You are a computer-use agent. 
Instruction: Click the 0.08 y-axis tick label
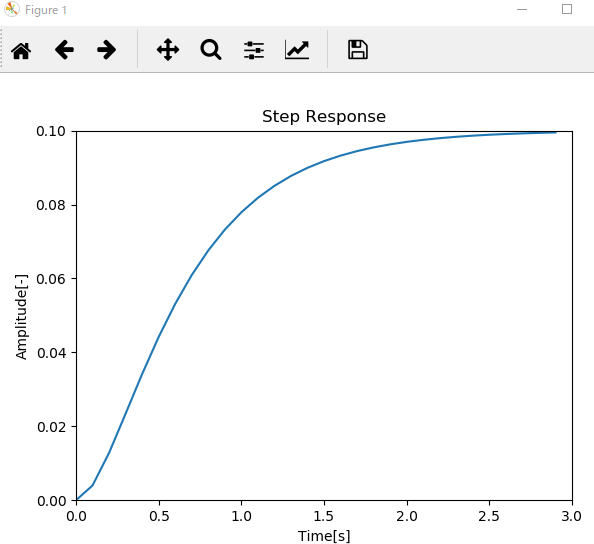click(51, 205)
